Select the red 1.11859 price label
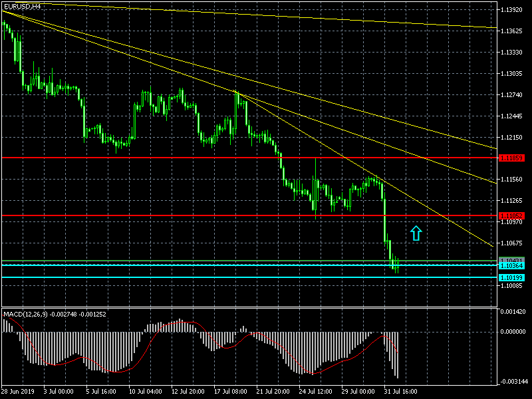Image resolution: width=532 pixels, height=399 pixels. (512, 158)
